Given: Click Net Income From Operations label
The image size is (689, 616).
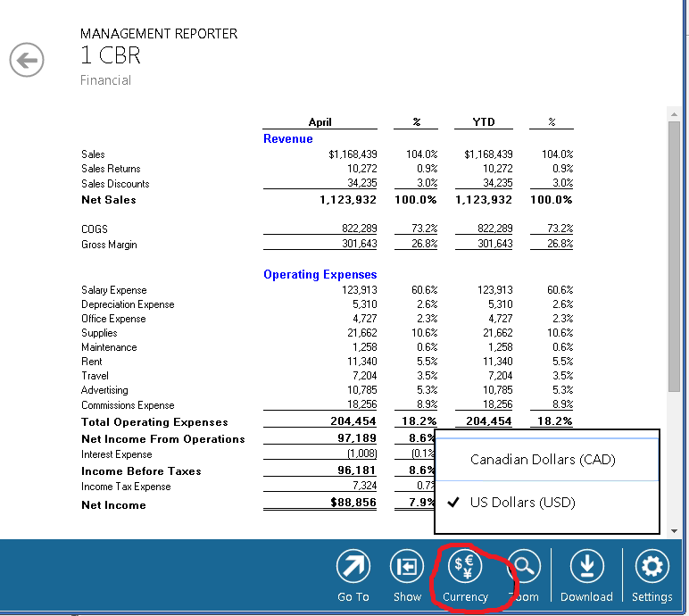Looking at the screenshot, I should (x=163, y=439).
